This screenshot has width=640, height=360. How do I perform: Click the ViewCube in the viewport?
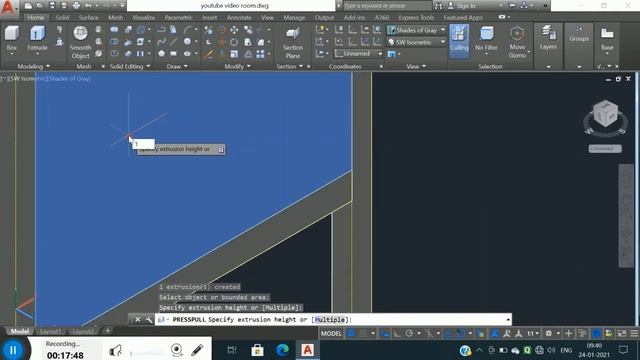tap(605, 114)
